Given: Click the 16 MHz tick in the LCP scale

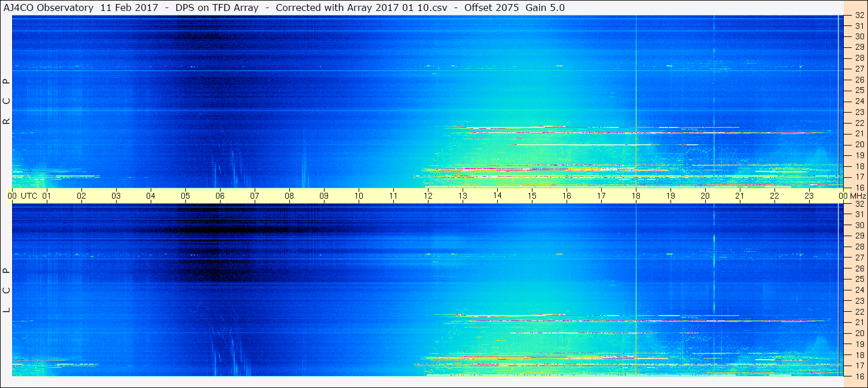Looking at the screenshot, I should pos(859,376).
